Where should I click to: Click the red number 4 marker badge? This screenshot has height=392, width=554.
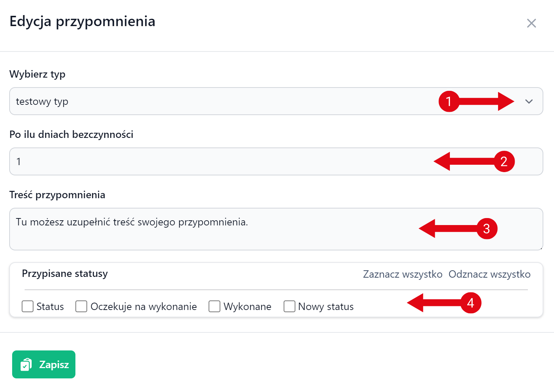tap(470, 303)
